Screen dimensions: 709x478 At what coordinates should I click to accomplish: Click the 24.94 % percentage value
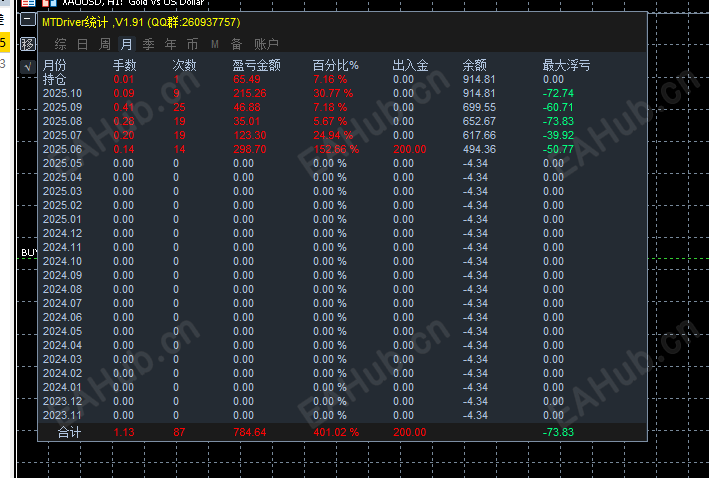tap(333, 136)
